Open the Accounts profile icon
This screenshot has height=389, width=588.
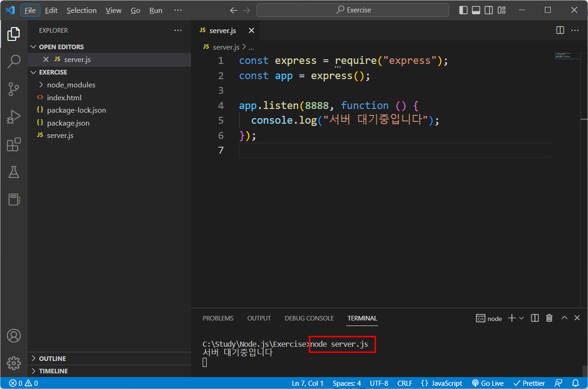point(14,336)
